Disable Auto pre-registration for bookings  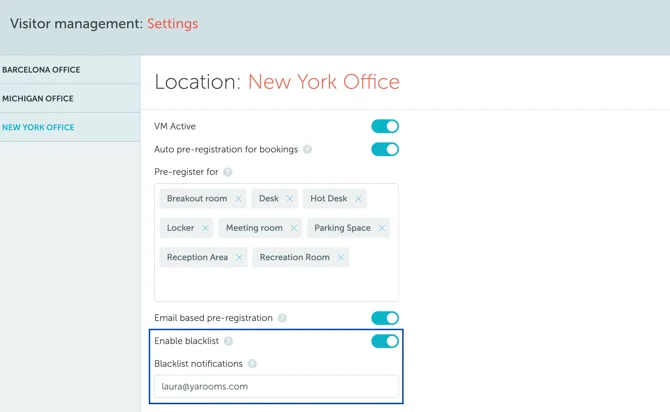tap(385, 150)
